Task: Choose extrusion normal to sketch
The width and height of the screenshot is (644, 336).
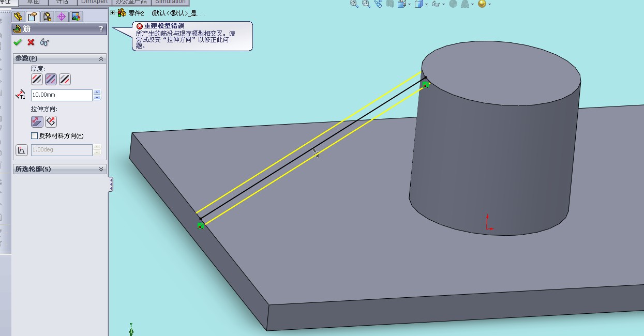Action: click(51, 121)
